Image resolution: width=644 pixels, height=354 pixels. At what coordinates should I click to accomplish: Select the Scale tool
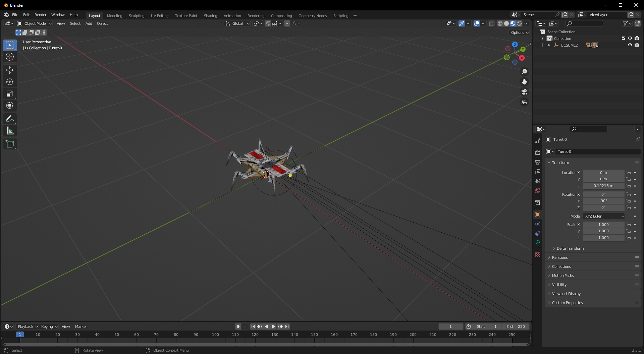tap(10, 94)
